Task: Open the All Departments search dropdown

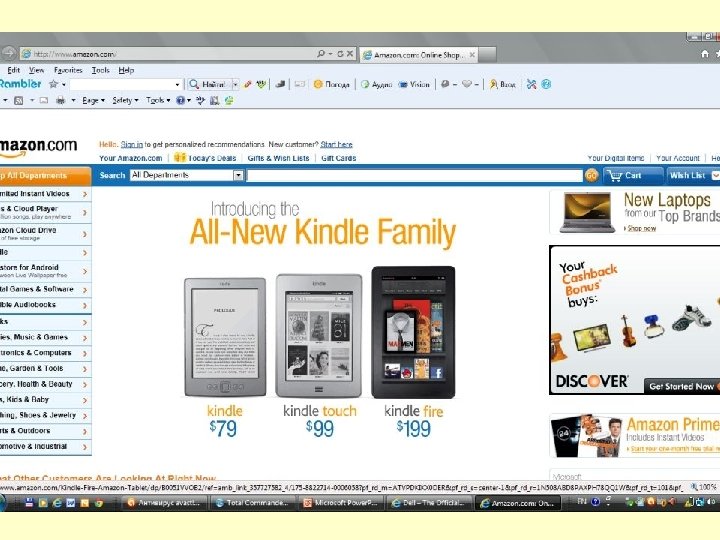Action: pyautogui.click(x=187, y=175)
